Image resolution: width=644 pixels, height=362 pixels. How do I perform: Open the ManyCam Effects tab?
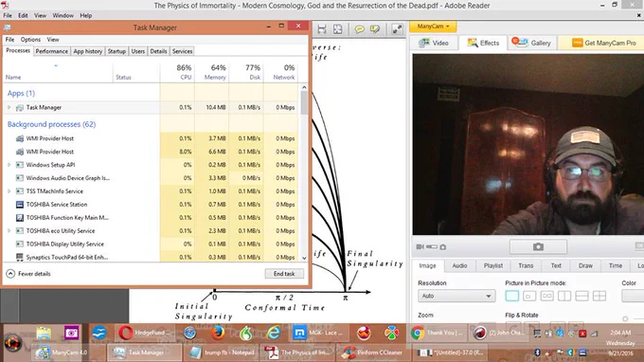[x=483, y=43]
